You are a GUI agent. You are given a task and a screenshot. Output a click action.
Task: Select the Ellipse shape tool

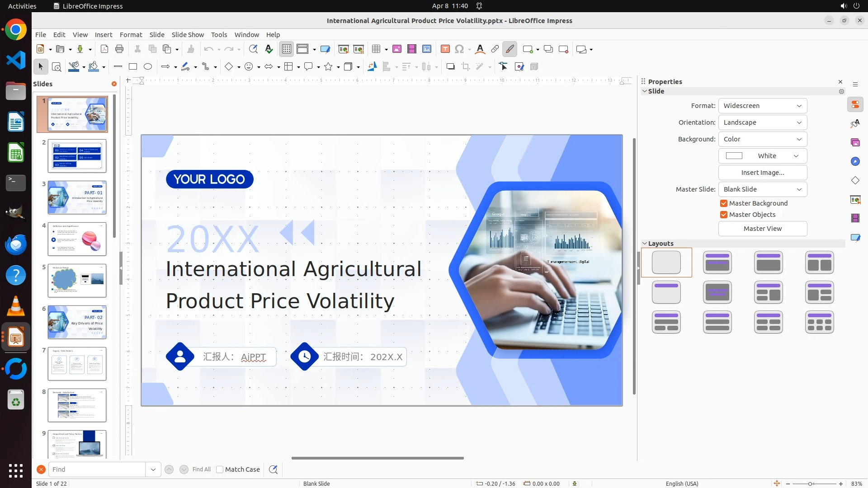(148, 67)
